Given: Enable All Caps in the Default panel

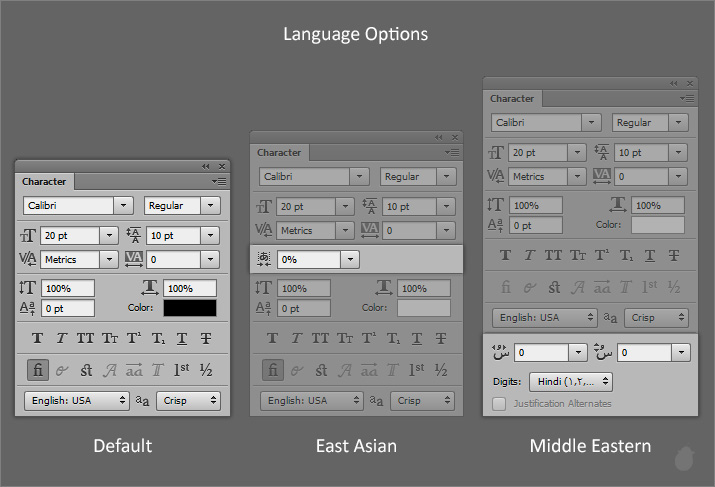Looking at the screenshot, I should point(85,338).
